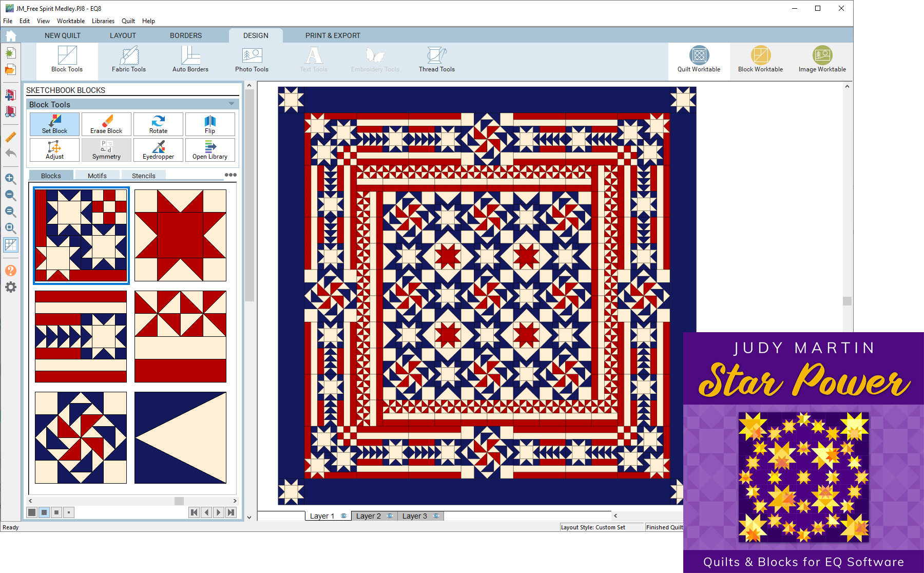Screen dimensions: 924x573
Task: Jump to first block in sketchbook
Action: [194, 512]
